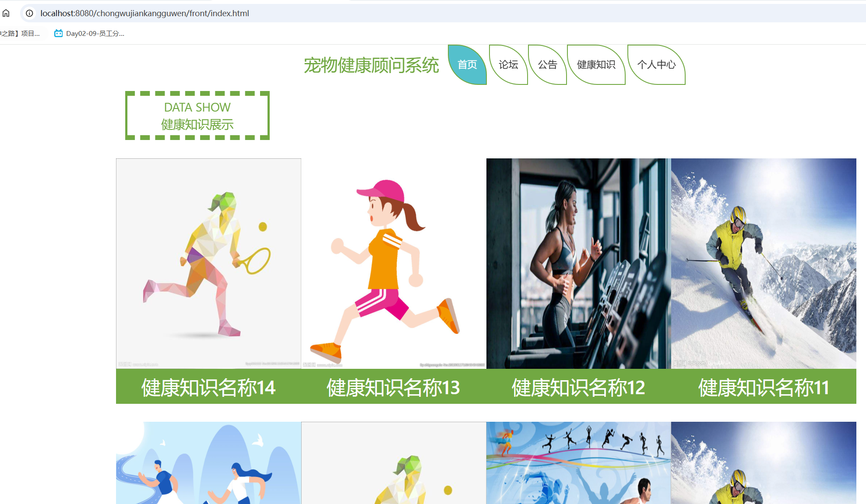This screenshot has width=866, height=504.
Task: Click the 健康知识名称11 caption
Action: 764,387
